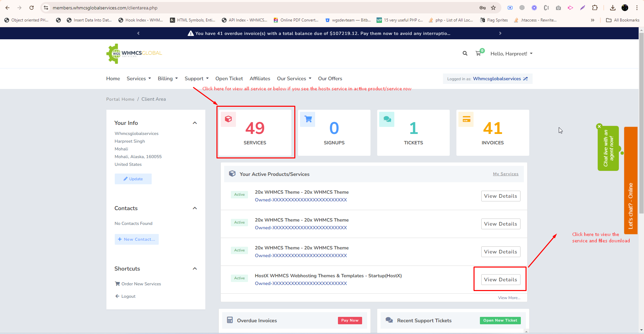
Task: View Details for HostX WHMCS Webhosting Themes
Action: pyautogui.click(x=500, y=280)
